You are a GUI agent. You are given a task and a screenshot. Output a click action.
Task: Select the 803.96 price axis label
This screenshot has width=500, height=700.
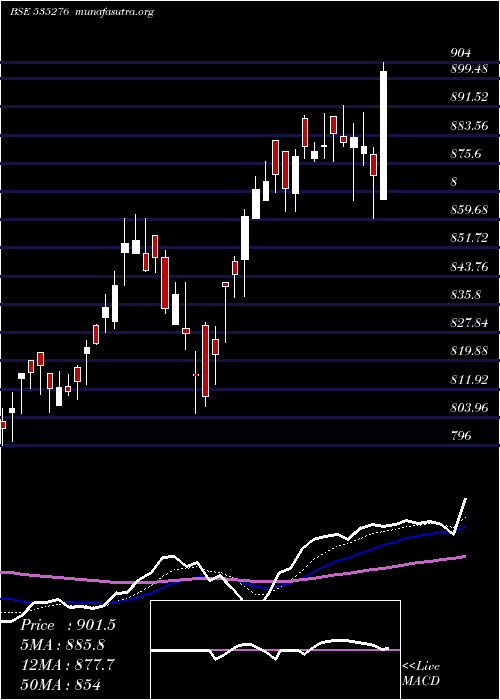coord(469,408)
